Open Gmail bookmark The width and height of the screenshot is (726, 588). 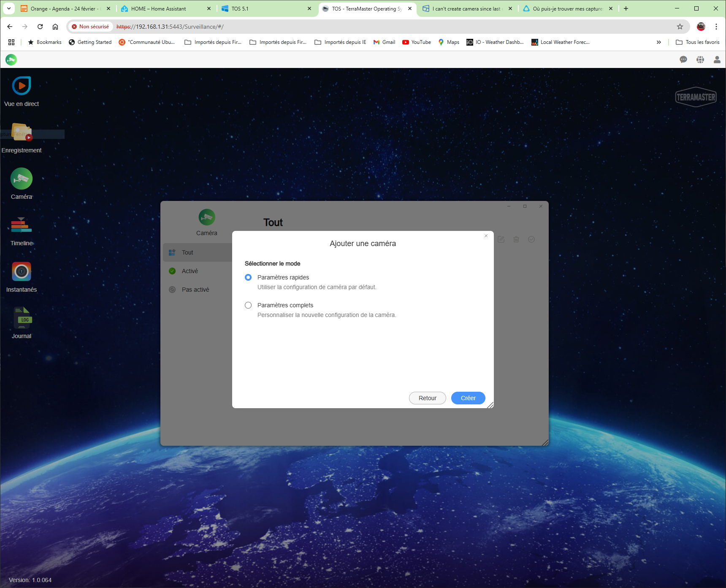point(385,42)
